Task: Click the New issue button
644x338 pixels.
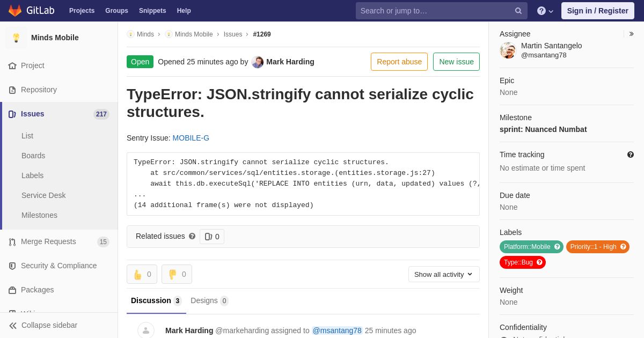Action: [456, 62]
